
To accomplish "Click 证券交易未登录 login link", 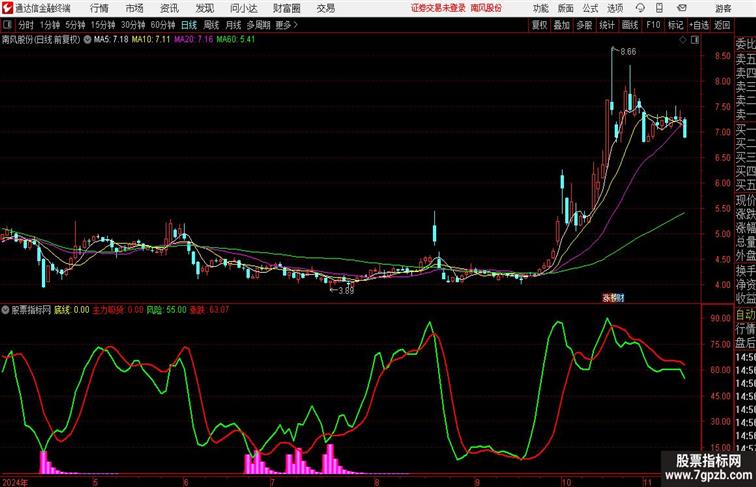I will [438, 8].
